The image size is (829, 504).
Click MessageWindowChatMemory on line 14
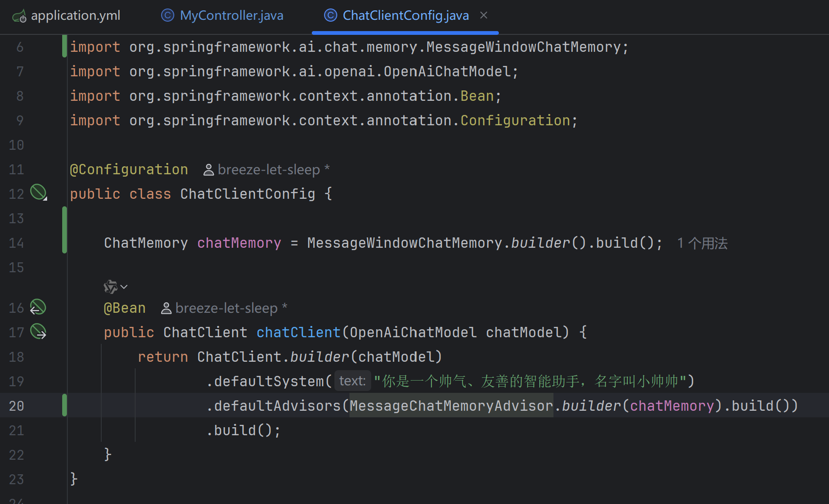[405, 243]
